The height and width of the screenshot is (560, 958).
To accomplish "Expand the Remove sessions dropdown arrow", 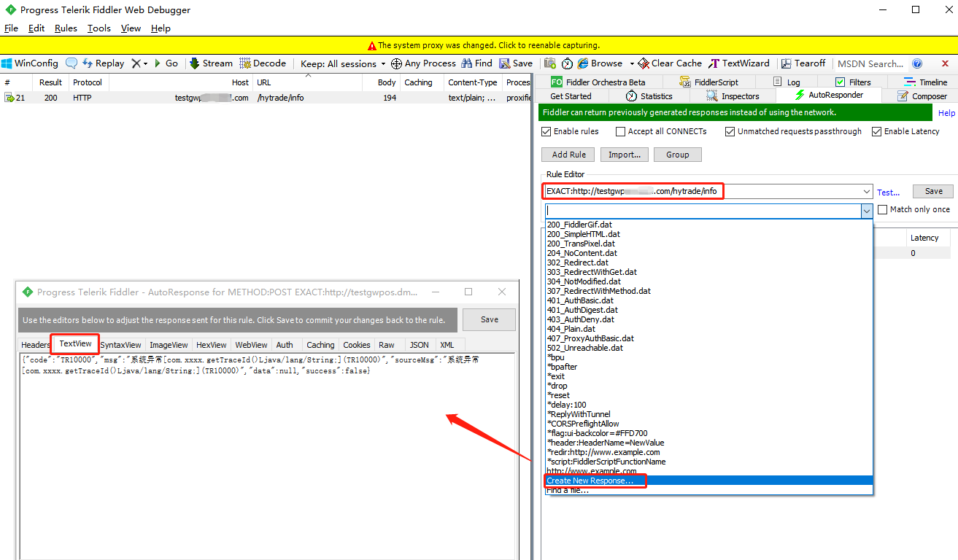I will [146, 64].
